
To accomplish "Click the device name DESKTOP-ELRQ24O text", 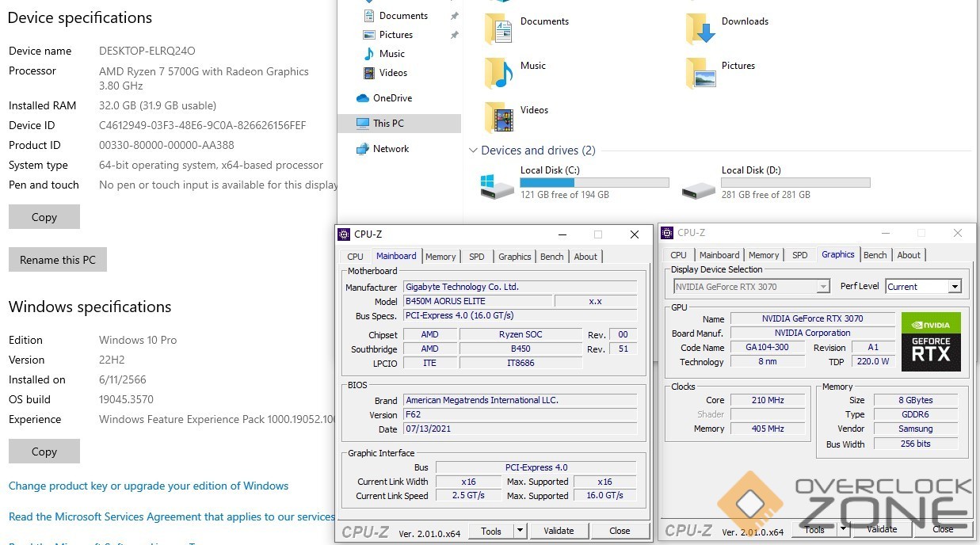I will [x=147, y=51].
